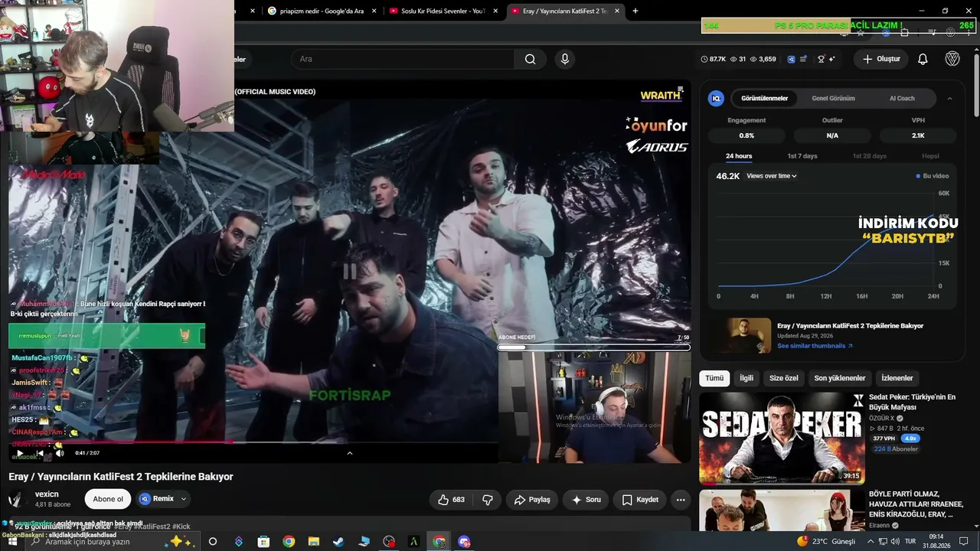Viewport: 980px width, 551px height.
Task: Click the Oluştur create button
Action: point(881,59)
